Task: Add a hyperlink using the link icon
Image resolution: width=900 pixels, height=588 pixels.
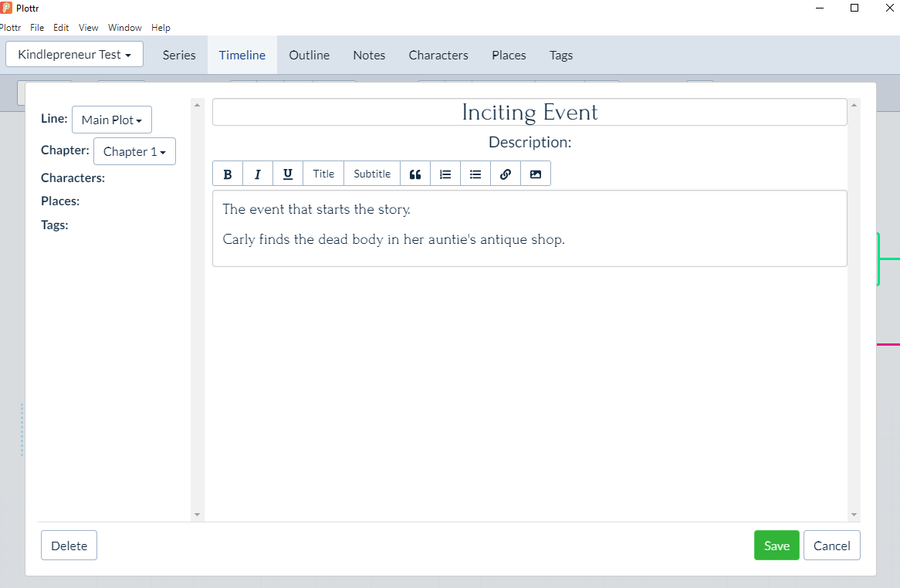Action: [x=506, y=173]
